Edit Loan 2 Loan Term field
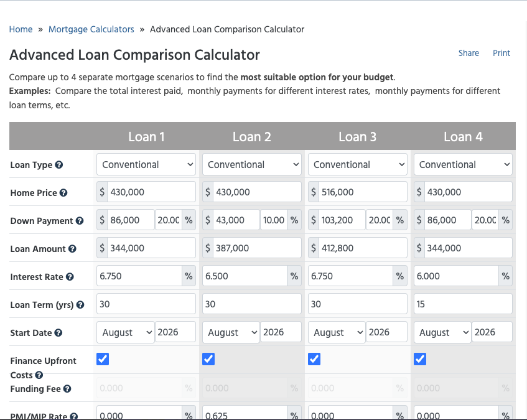 (x=252, y=304)
